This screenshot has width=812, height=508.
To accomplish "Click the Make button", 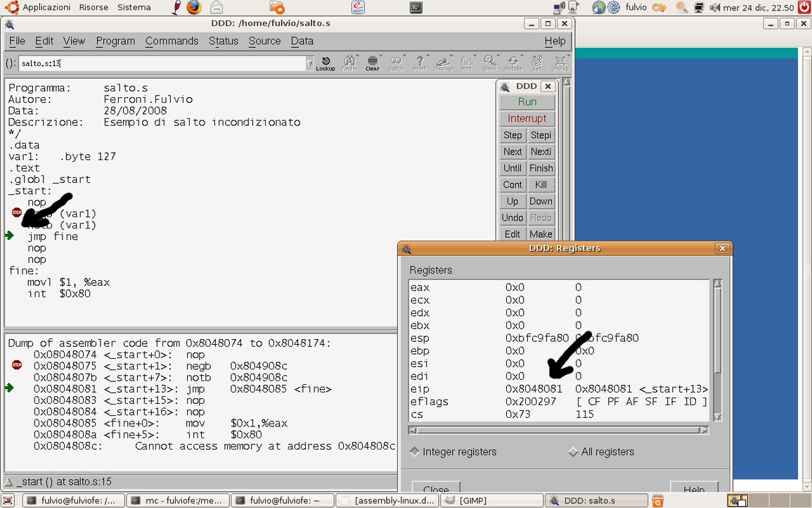I will [541, 234].
